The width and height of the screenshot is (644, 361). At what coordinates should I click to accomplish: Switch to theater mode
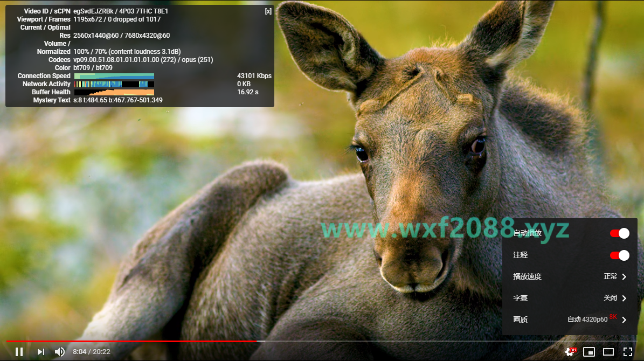pos(608,351)
